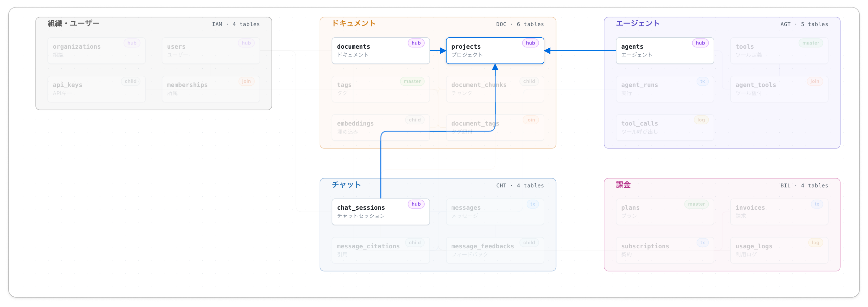This screenshot has width=868, height=307.
Task: Click the ドキュメント group title
Action: [354, 23]
